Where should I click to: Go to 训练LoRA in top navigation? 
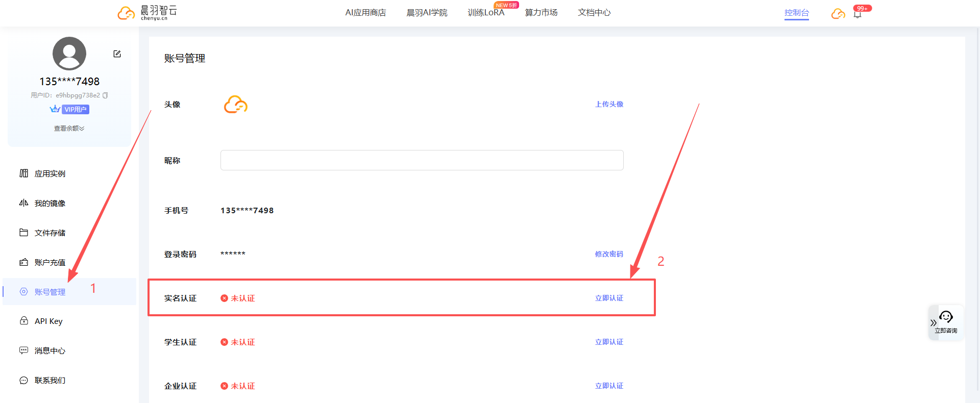click(485, 13)
